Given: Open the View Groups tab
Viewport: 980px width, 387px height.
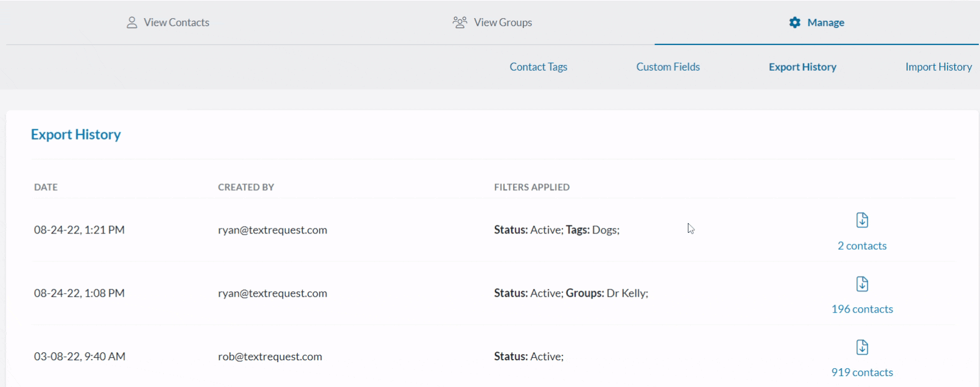Looking at the screenshot, I should (502, 23).
